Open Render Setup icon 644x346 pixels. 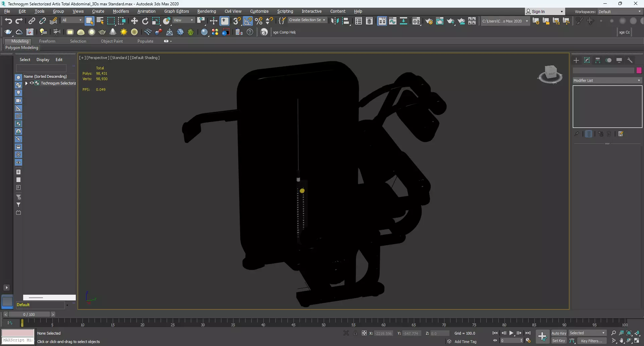click(429, 21)
